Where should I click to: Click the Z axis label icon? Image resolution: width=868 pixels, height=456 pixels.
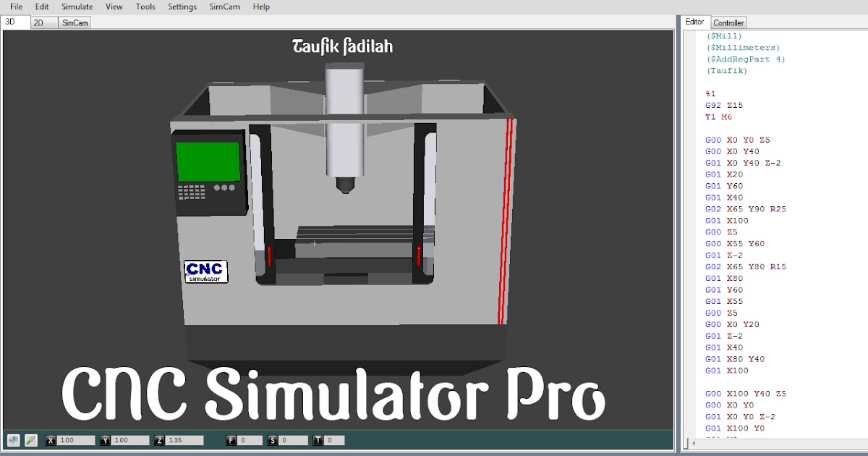tap(158, 439)
